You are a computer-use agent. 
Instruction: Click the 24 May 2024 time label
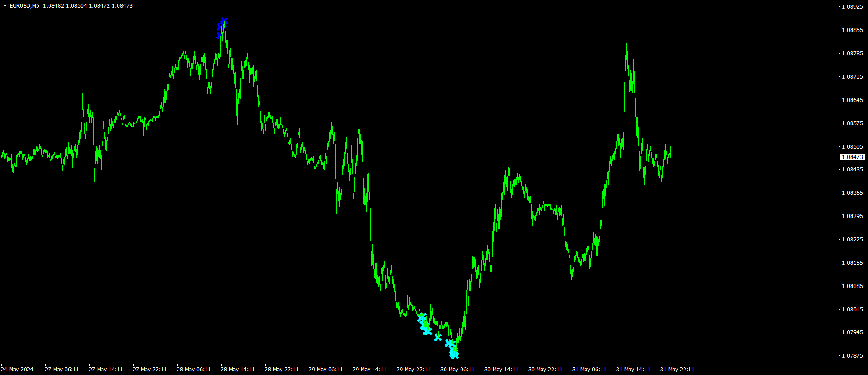[x=17, y=370]
